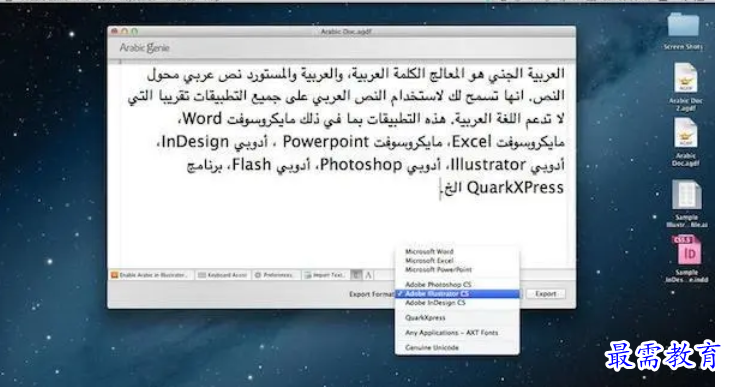This screenshot has width=729, height=387.
Task: Click the dark text-size icon beside Import Text
Action: click(x=356, y=275)
